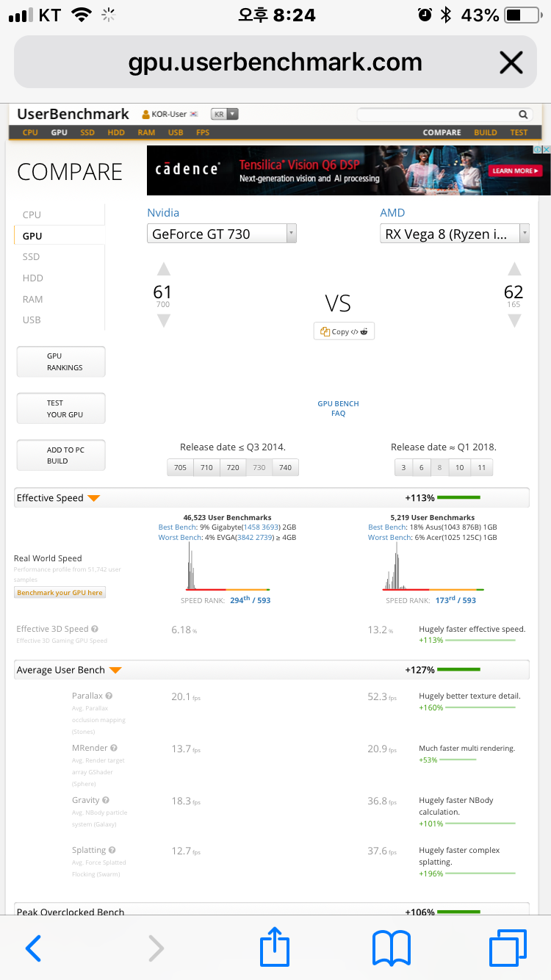The image size is (551, 980).
Task: Open the KR country selector dropdown
Action: [225, 114]
